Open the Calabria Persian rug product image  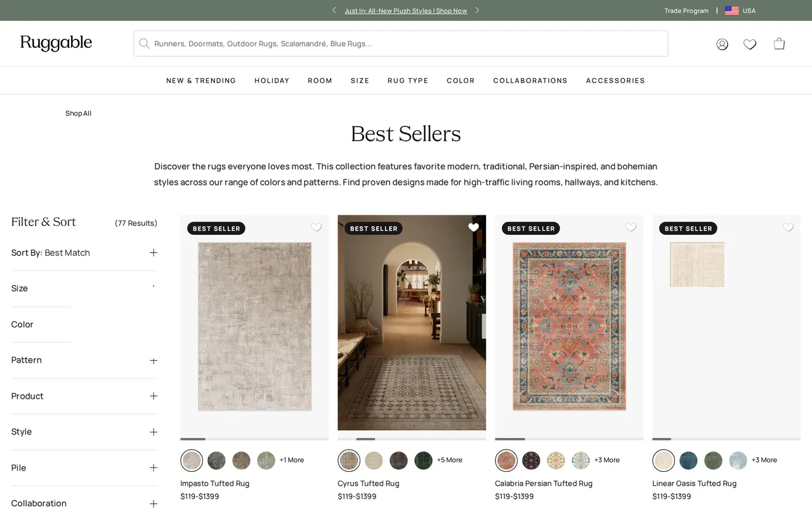(569, 326)
